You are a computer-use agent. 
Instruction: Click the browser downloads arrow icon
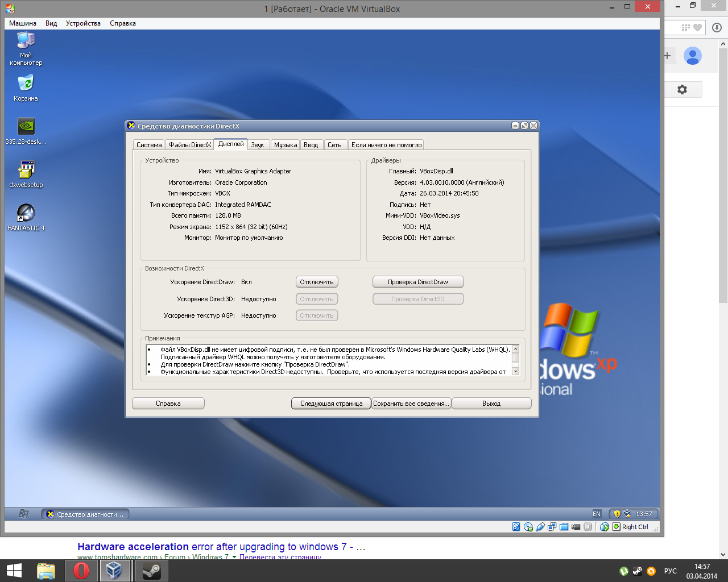[717, 27]
